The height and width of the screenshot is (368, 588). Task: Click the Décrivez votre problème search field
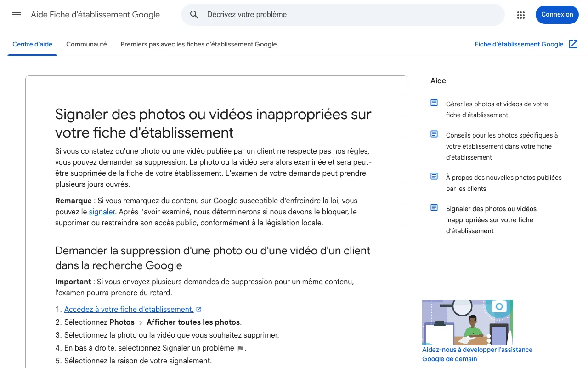pyautogui.click(x=343, y=15)
